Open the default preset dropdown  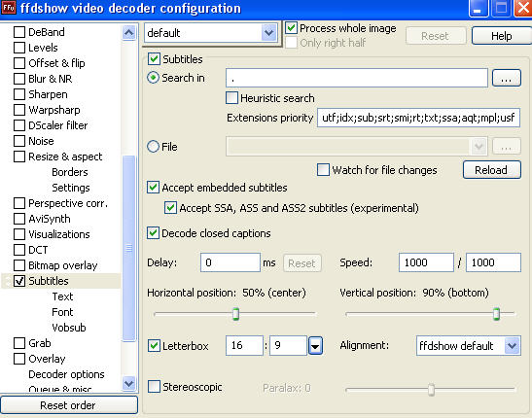click(x=269, y=33)
